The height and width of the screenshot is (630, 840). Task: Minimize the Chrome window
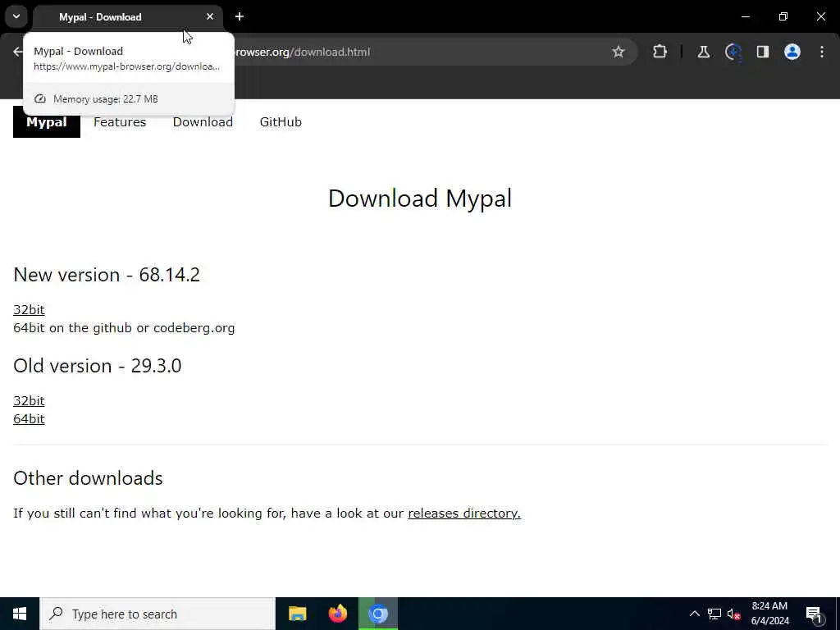click(x=745, y=16)
